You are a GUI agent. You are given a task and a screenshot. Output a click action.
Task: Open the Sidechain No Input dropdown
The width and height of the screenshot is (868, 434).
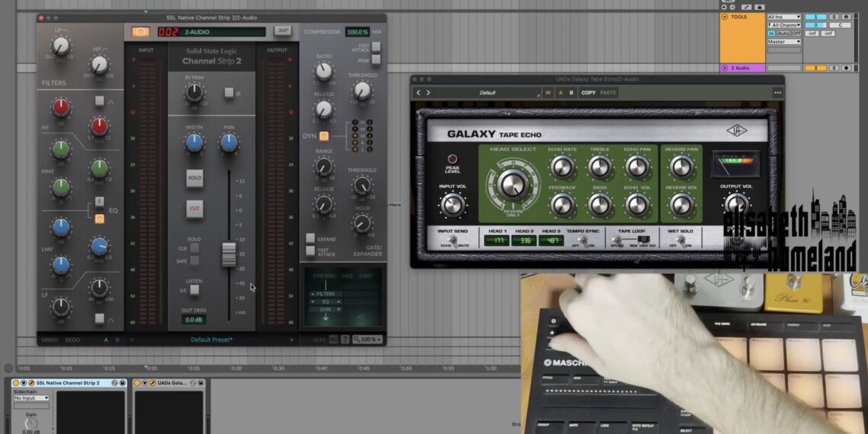coord(31,398)
